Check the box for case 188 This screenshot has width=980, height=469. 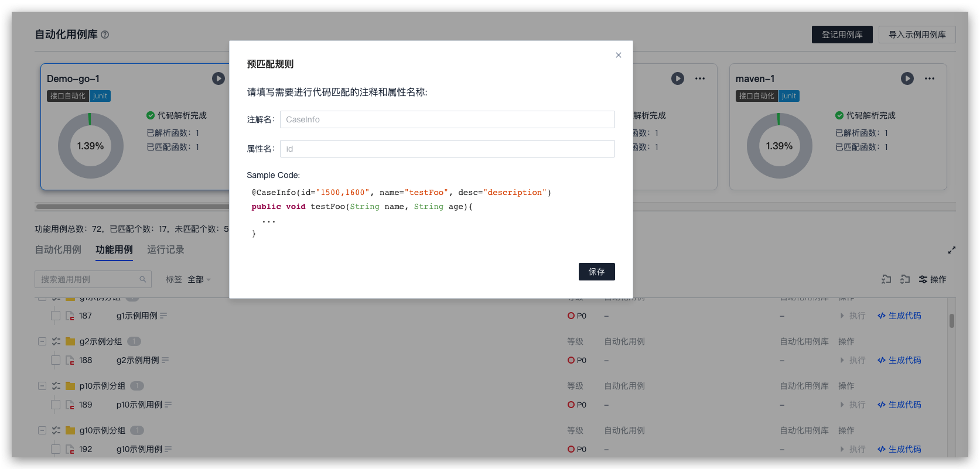click(56, 360)
